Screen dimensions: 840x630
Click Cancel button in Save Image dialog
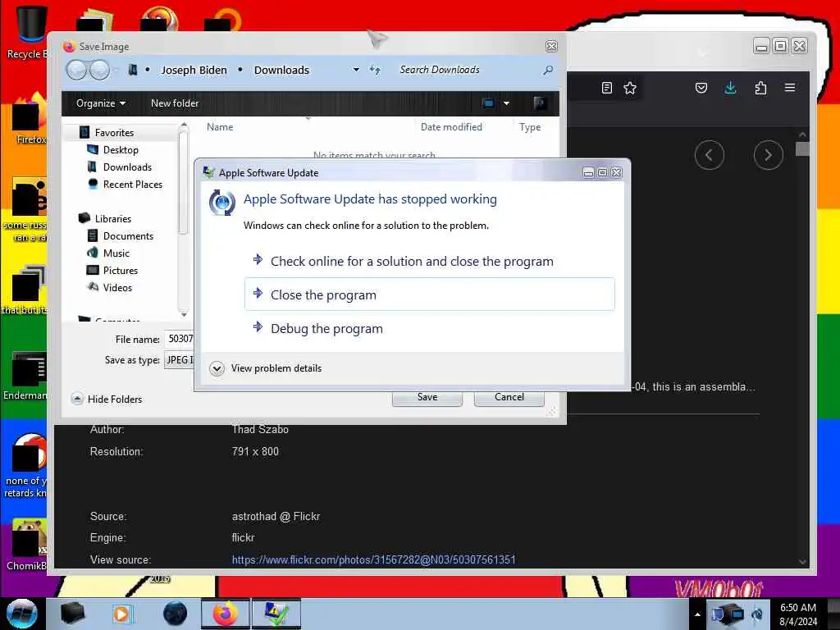(509, 397)
